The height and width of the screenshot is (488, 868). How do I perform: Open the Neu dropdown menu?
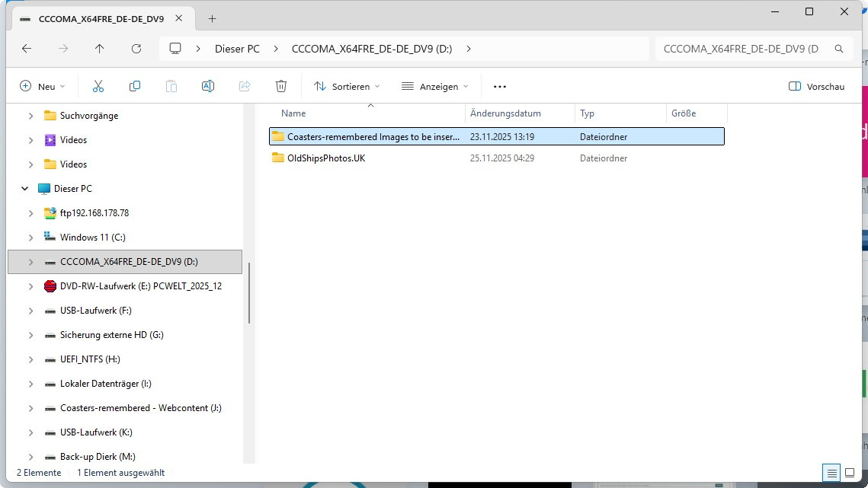(42, 86)
